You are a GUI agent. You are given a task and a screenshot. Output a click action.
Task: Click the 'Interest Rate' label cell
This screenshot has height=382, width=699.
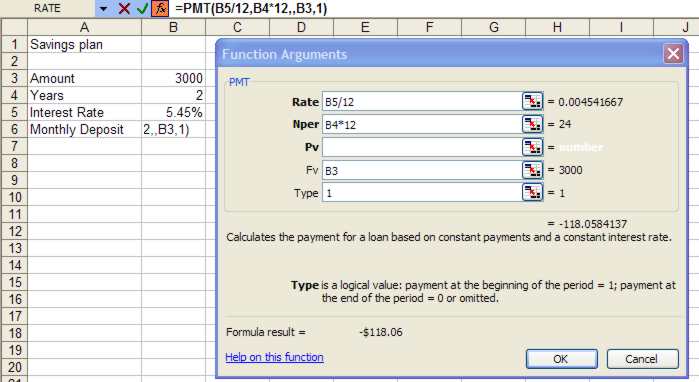tap(84, 112)
